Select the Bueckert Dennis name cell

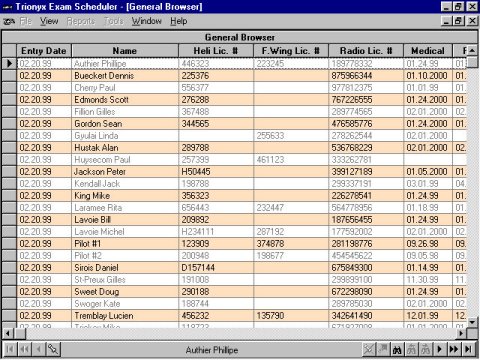coord(125,76)
